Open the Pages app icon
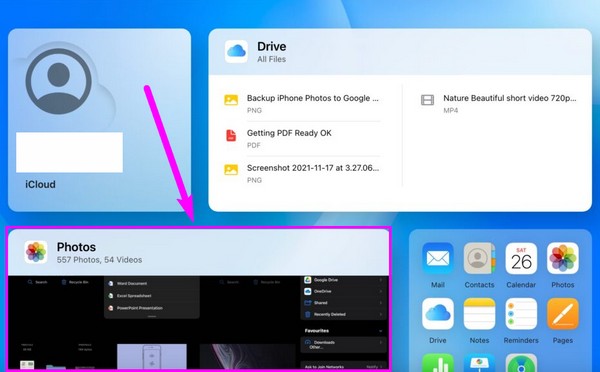Image resolution: width=600 pixels, height=372 pixels. coord(562,314)
